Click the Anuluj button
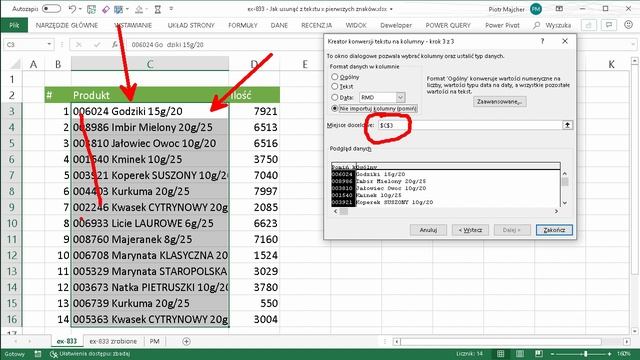Viewport: 640px width, 360px height. pyautogui.click(x=428, y=230)
